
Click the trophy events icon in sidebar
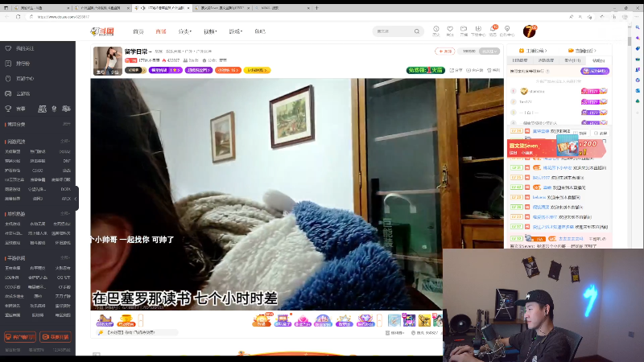coord(8,109)
